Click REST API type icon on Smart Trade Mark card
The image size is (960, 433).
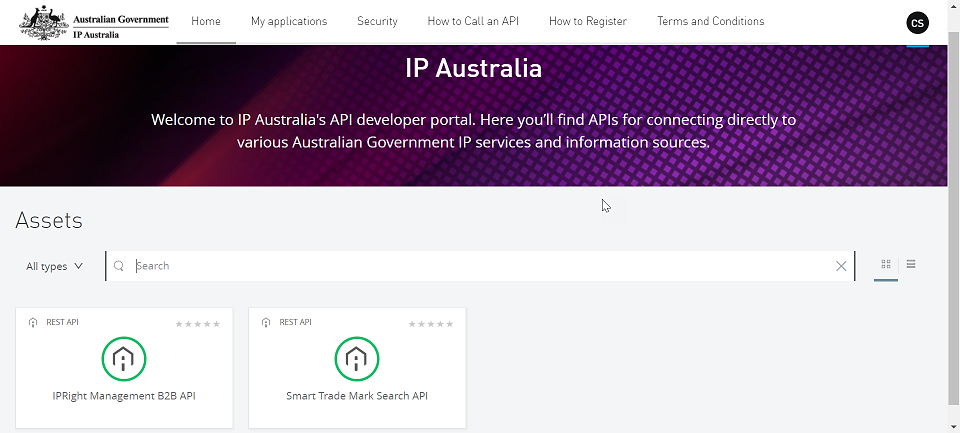tap(266, 322)
